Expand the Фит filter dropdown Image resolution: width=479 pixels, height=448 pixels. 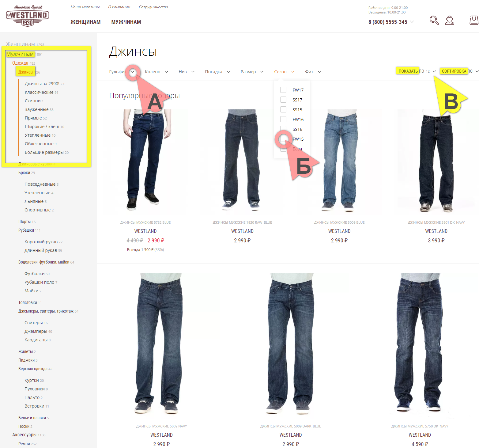tap(313, 72)
